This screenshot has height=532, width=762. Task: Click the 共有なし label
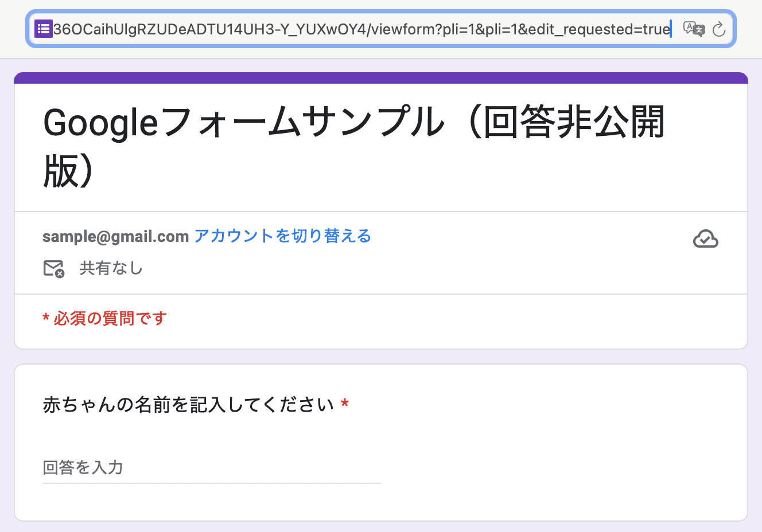111,268
